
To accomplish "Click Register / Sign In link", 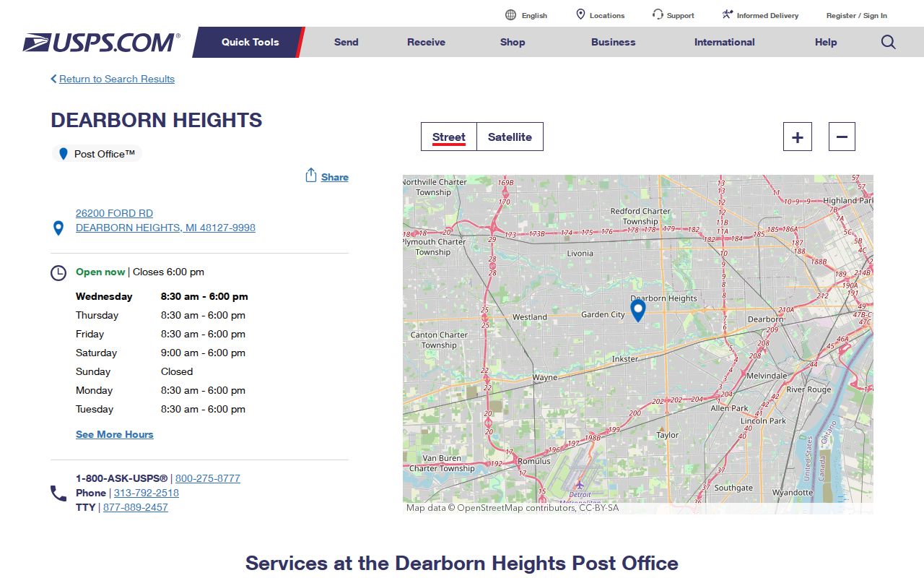I will (x=857, y=15).
